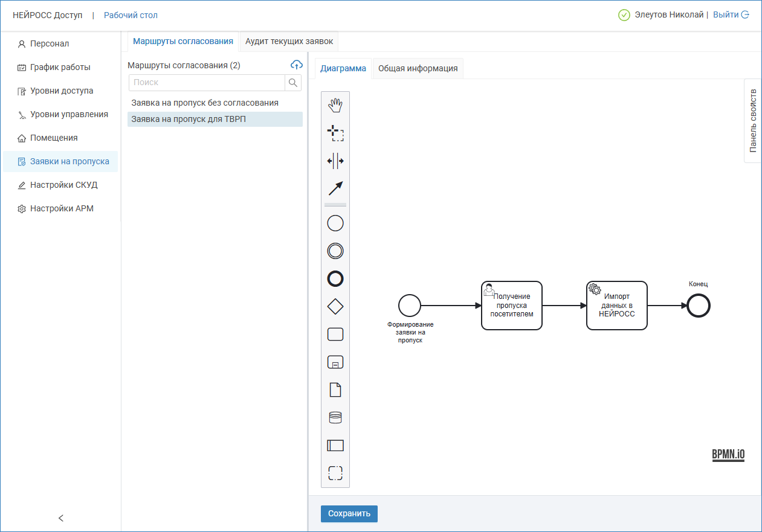Open Уровни доступа in sidebar menu

[62, 91]
